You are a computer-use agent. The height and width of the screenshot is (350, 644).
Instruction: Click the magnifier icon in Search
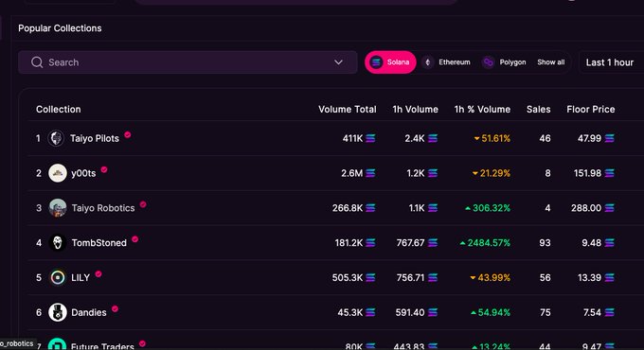37,62
